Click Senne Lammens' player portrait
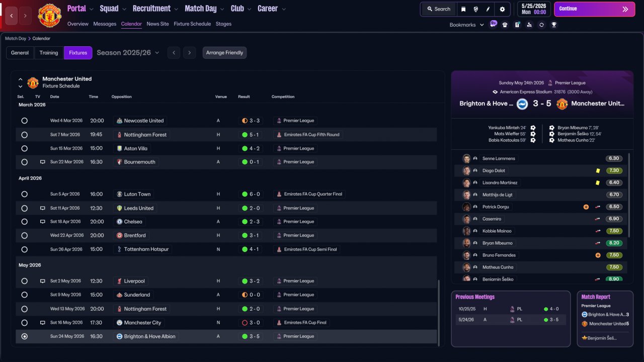Image resolution: width=644 pixels, height=362 pixels. click(466, 158)
